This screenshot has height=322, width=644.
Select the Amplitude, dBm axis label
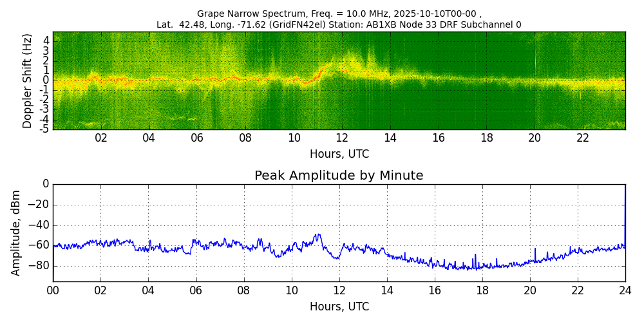pos(16,232)
